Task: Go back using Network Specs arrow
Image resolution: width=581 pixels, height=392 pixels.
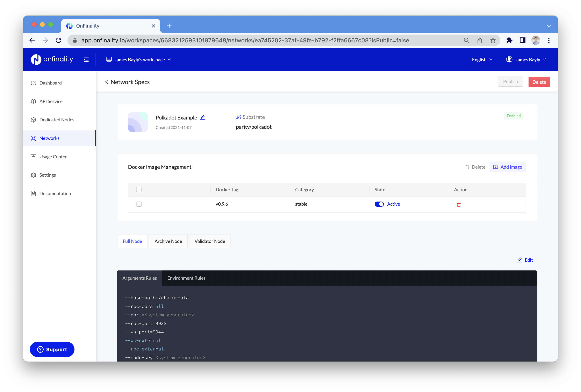Action: pos(107,82)
